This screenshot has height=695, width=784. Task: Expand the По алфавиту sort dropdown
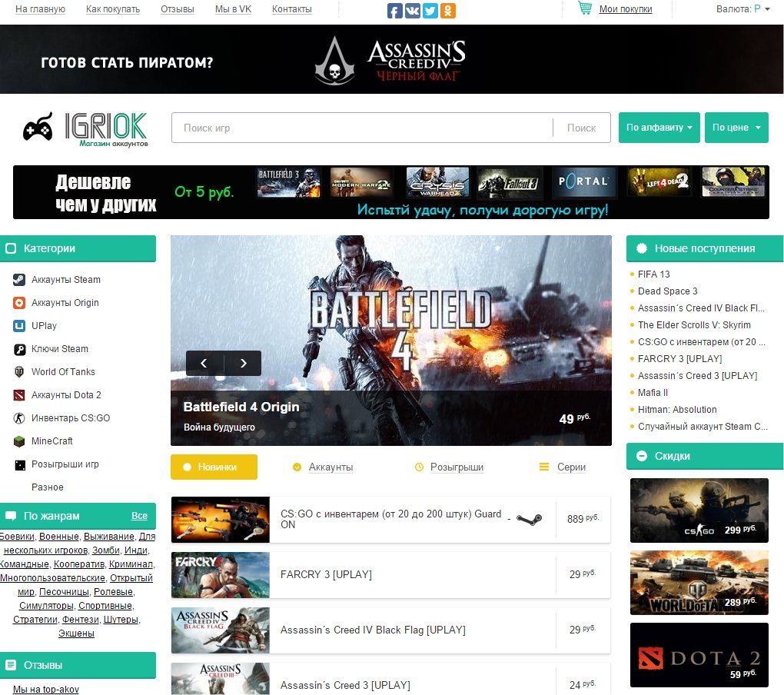point(659,128)
